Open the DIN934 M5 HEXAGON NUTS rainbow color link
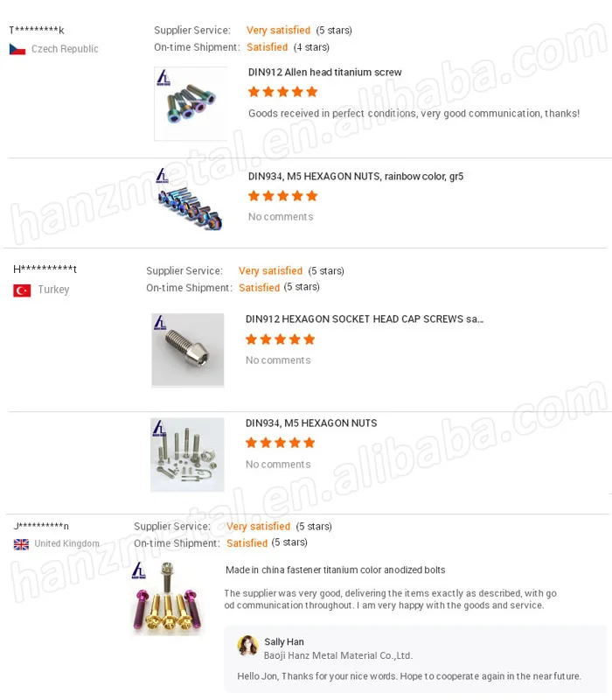This screenshot has height=700, width=612. click(356, 177)
